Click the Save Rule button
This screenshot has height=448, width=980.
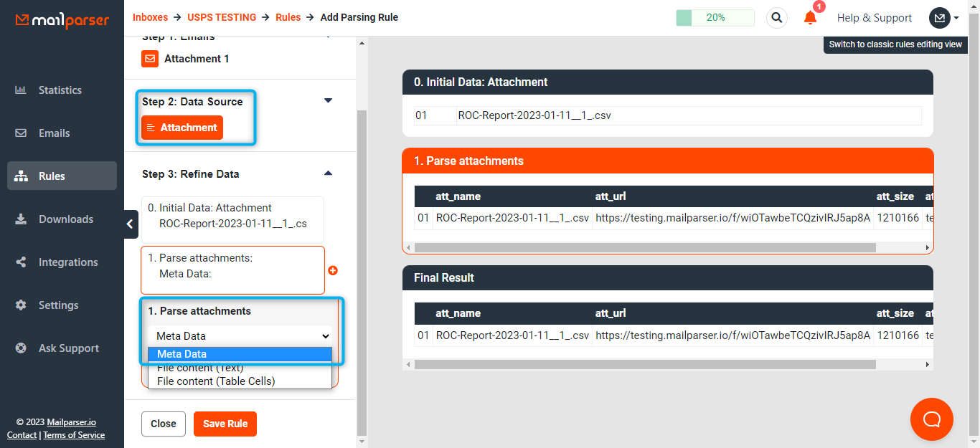click(x=225, y=424)
